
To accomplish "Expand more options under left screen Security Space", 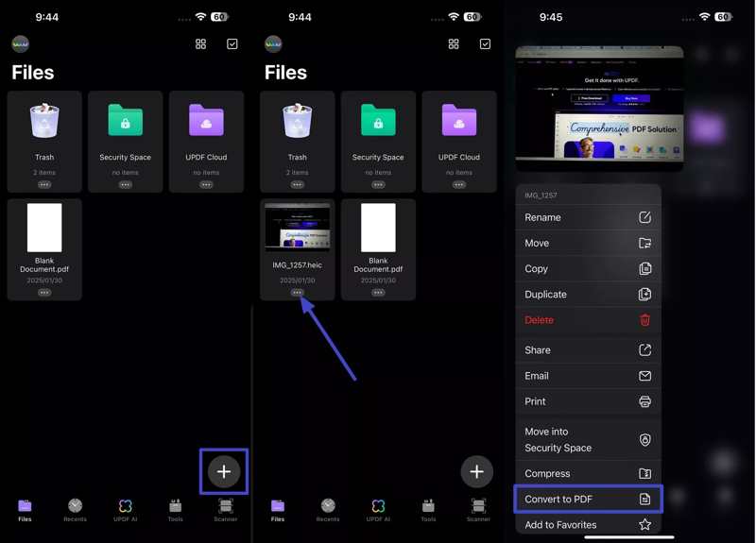I will pyautogui.click(x=126, y=184).
